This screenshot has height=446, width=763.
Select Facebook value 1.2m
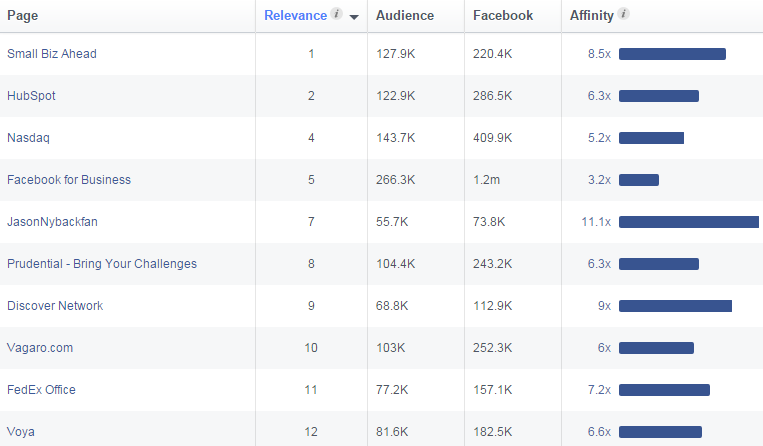click(487, 180)
